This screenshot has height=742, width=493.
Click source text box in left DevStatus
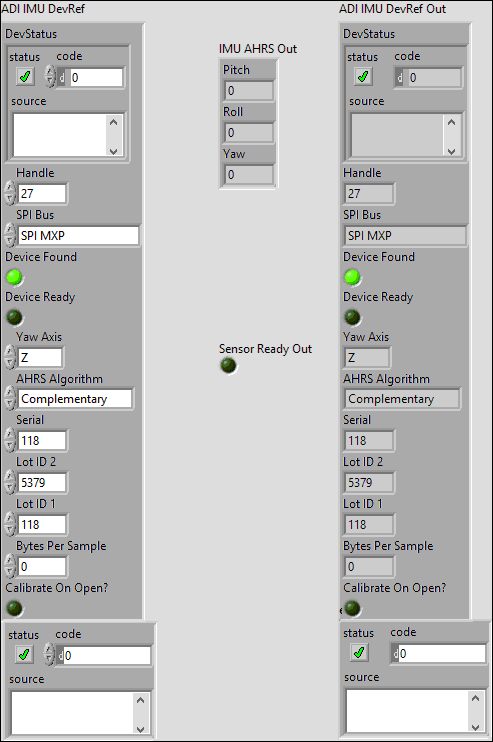coord(59,135)
